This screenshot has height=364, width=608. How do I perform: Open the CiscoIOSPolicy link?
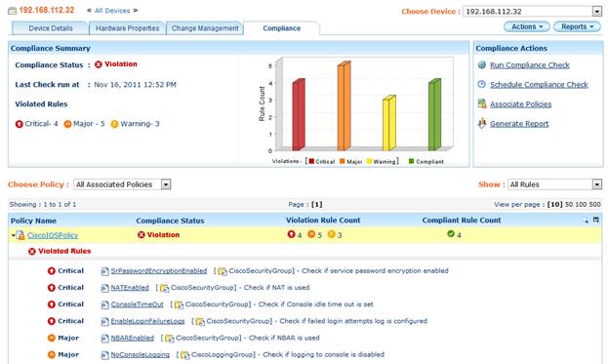(53, 235)
